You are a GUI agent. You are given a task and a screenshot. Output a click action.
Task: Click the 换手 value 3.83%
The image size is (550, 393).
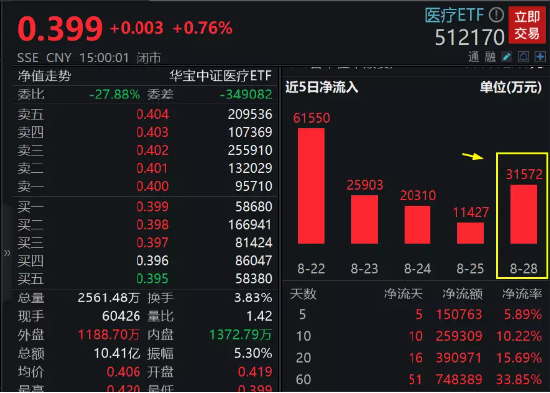point(253,298)
